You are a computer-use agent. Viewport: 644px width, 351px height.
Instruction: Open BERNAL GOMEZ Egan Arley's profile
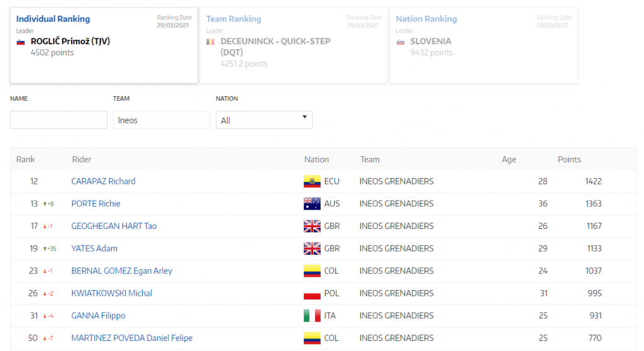pyautogui.click(x=121, y=270)
